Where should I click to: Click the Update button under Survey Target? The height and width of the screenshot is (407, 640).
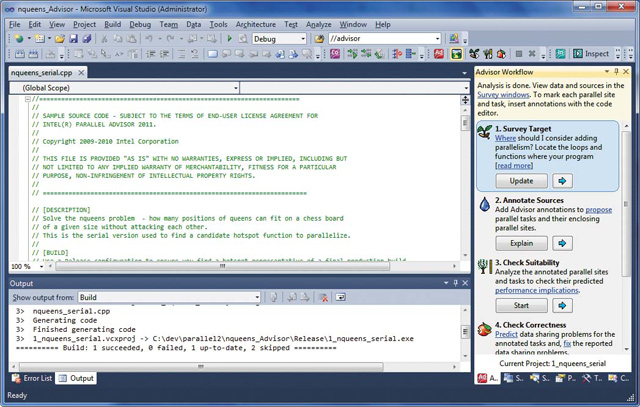click(x=521, y=181)
